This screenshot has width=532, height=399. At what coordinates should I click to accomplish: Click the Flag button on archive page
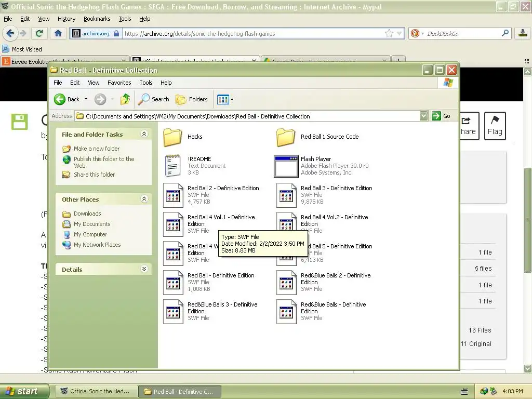(495, 126)
